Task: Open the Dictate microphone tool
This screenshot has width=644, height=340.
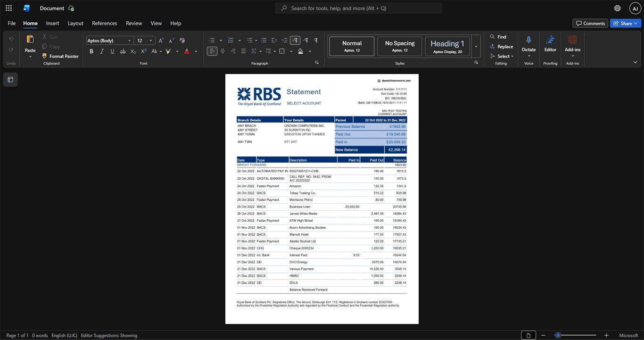Action: [x=528, y=41]
